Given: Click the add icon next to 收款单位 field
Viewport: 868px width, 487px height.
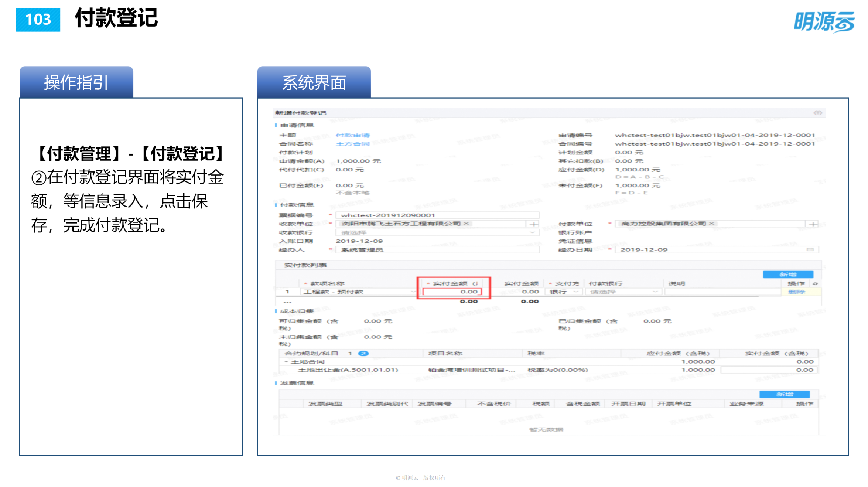Looking at the screenshot, I should click(x=533, y=224).
